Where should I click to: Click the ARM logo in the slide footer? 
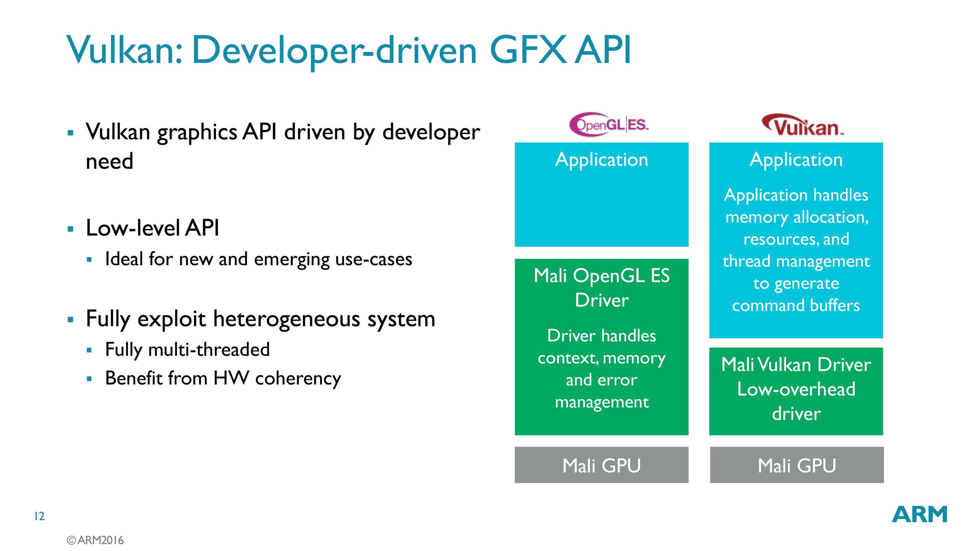(919, 514)
